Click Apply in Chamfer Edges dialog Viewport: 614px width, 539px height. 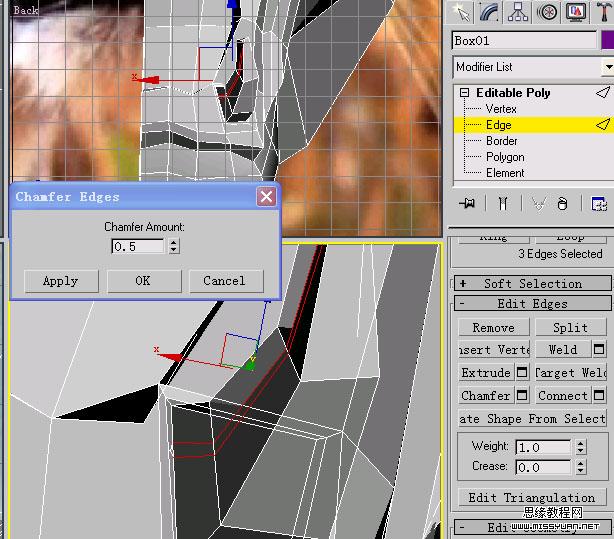click(x=61, y=281)
